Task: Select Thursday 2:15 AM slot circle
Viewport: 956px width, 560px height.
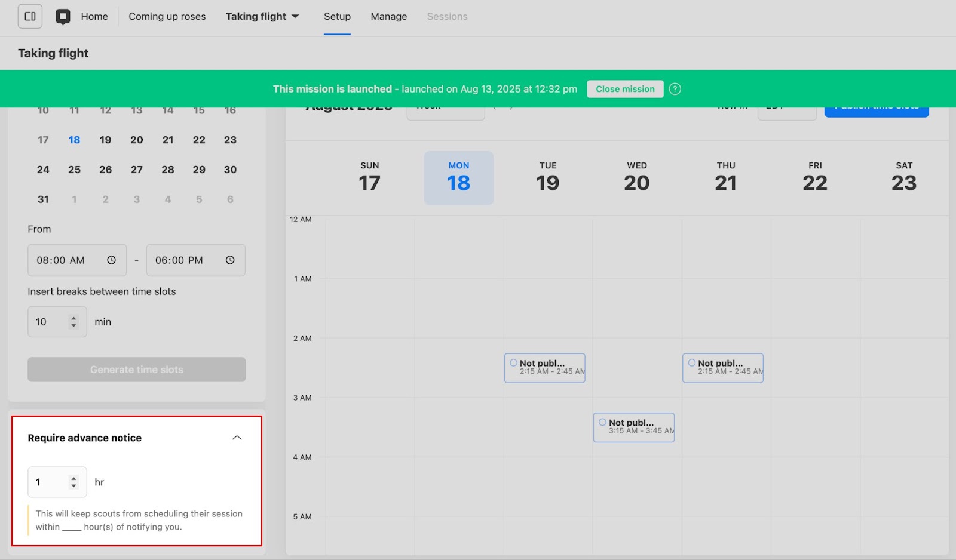Action: click(691, 362)
